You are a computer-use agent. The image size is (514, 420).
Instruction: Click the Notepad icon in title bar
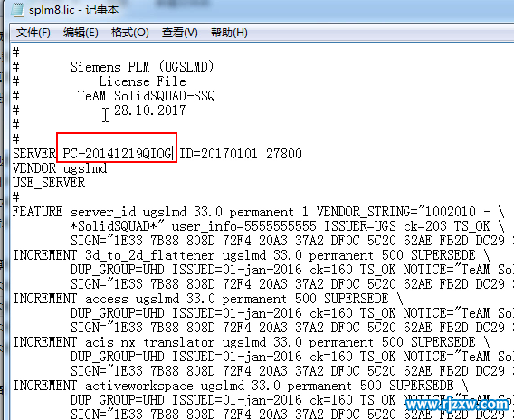click(x=17, y=9)
